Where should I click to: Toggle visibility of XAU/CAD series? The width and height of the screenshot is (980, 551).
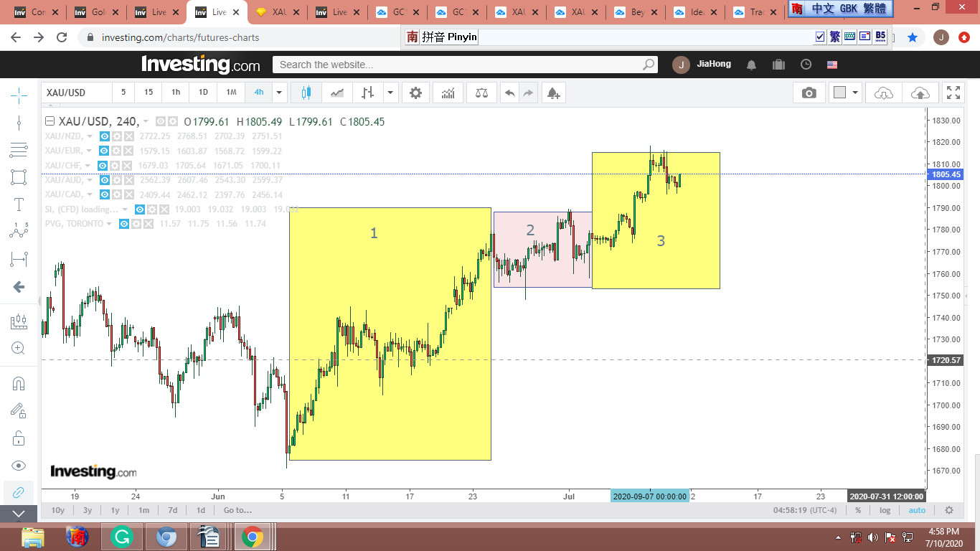104,194
